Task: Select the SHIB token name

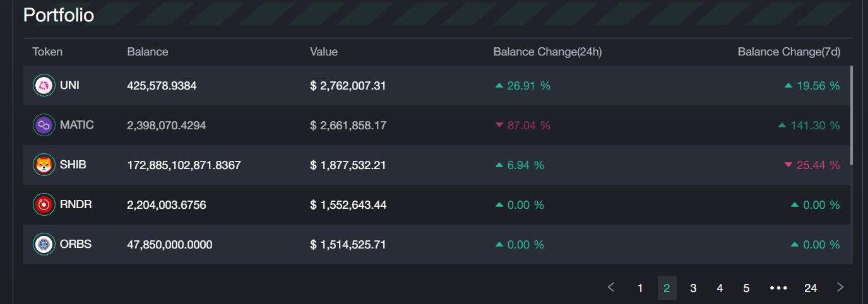Action: point(73,165)
